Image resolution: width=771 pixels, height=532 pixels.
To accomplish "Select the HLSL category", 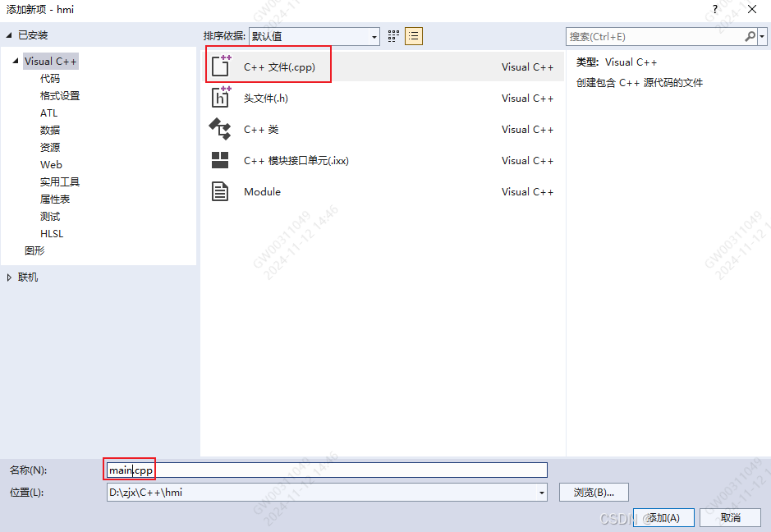I will (x=52, y=233).
